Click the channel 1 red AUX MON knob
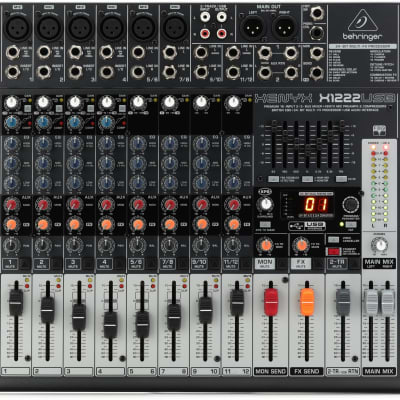Image resolution: width=400 pixels, height=400 pixels. (x=12, y=204)
